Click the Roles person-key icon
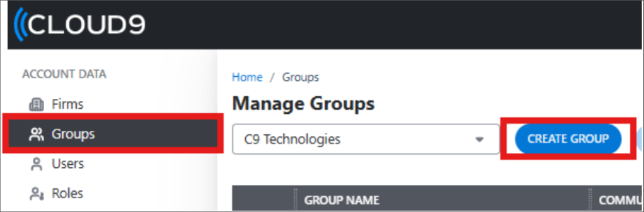This screenshot has height=212, width=644. 35,194
